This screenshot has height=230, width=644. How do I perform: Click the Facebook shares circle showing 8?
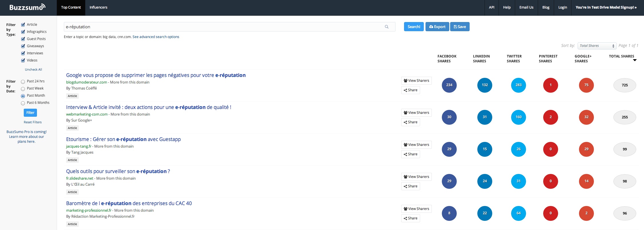449,213
